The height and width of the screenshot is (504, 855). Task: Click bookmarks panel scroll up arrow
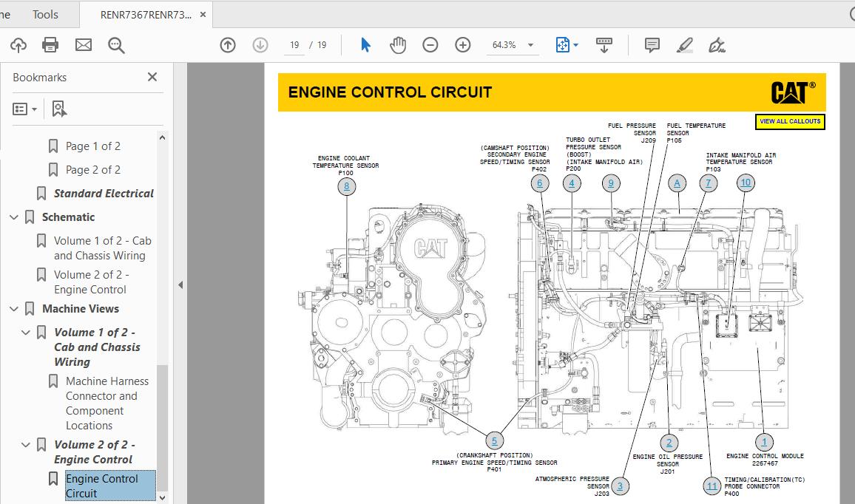162,137
